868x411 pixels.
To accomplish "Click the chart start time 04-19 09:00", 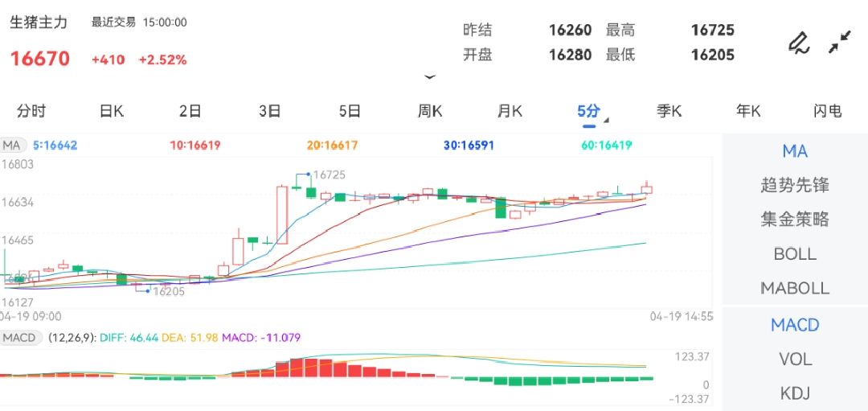I will tap(31, 317).
